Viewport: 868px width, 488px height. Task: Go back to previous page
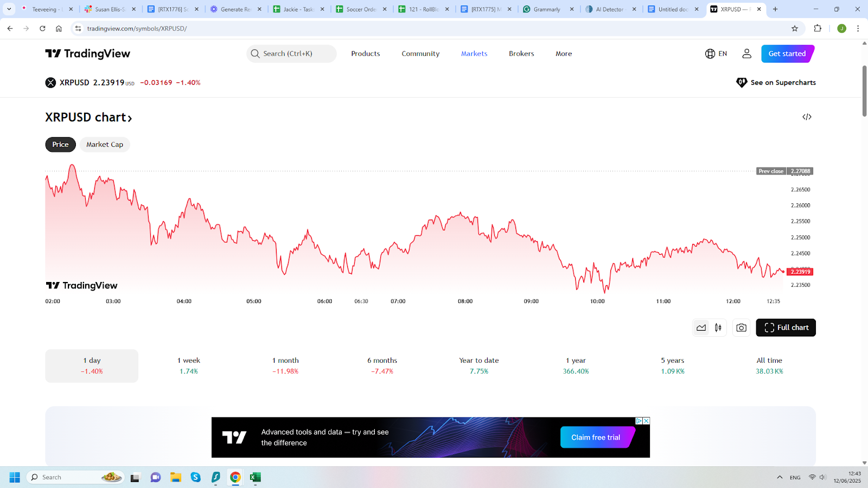tap(10, 28)
